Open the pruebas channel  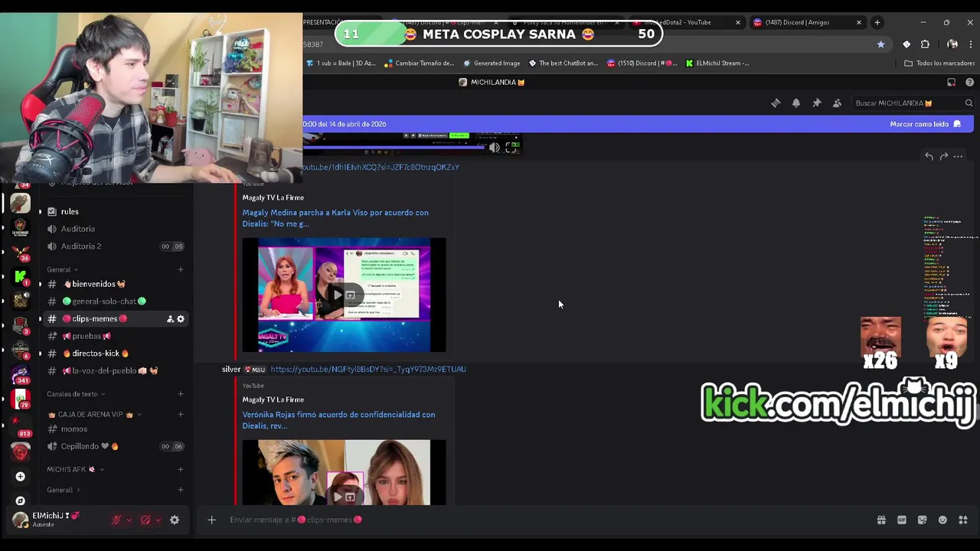(115, 336)
